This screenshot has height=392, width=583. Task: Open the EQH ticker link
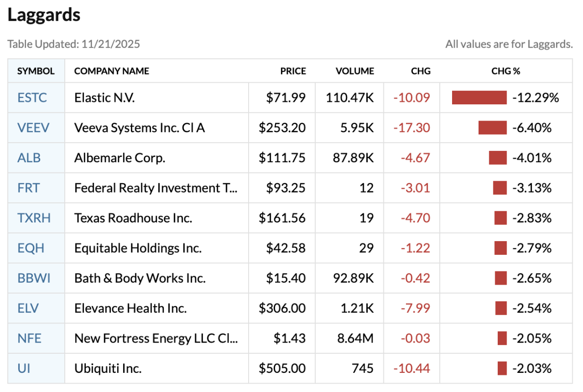point(31,248)
